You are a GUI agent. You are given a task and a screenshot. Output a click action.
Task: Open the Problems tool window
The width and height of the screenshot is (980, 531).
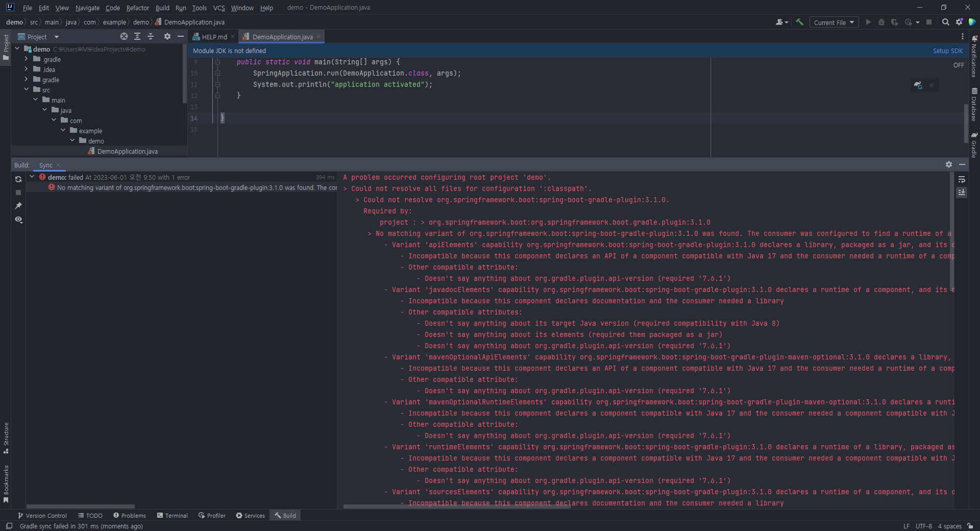click(x=130, y=516)
